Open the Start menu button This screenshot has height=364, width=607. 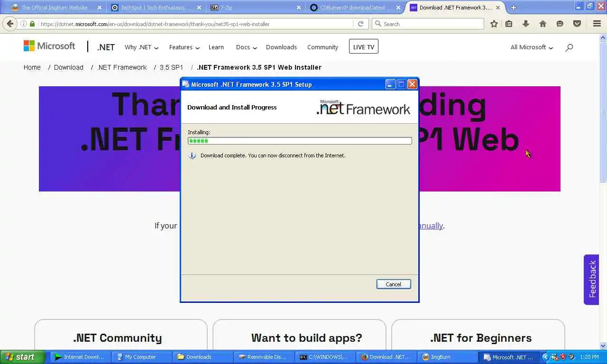tap(22, 357)
